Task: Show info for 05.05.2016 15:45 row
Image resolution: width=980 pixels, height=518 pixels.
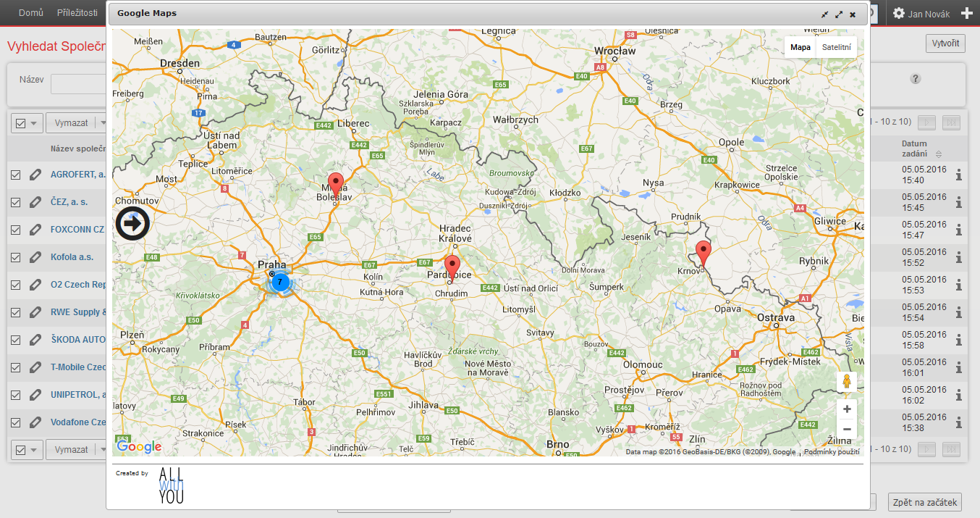Action: pyautogui.click(x=959, y=202)
